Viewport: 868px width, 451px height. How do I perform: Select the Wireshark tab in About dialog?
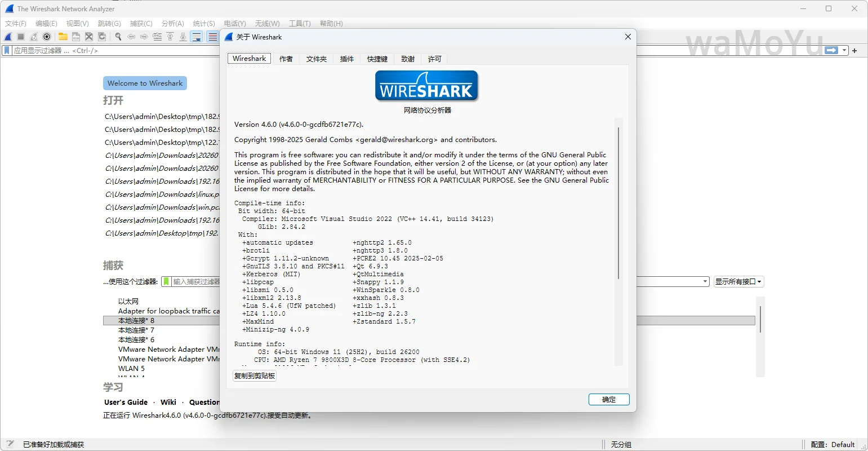(250, 59)
